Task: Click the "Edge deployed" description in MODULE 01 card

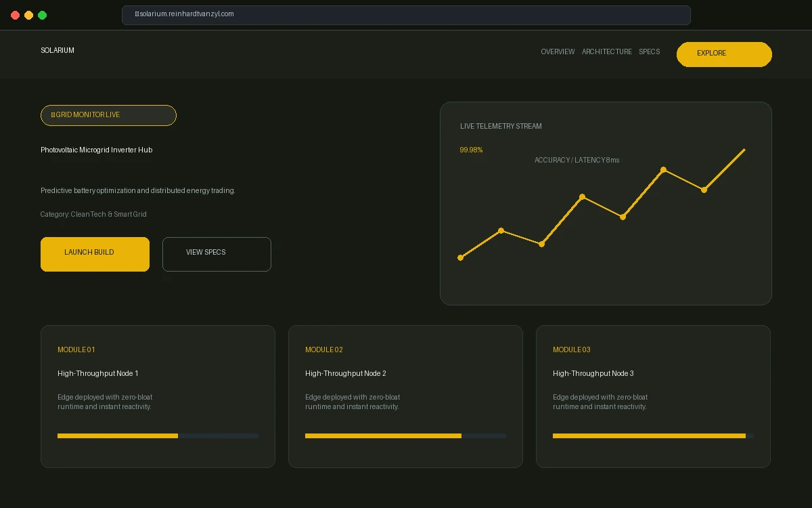Action: click(x=105, y=402)
